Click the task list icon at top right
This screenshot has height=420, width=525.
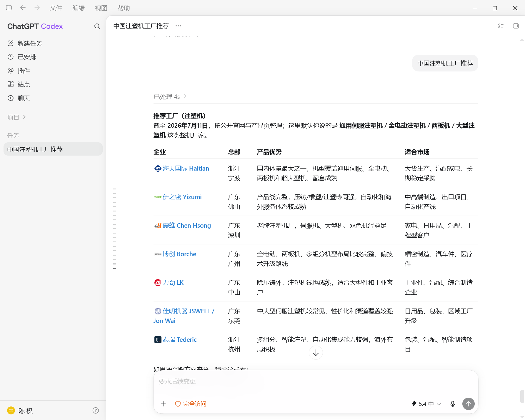501,26
